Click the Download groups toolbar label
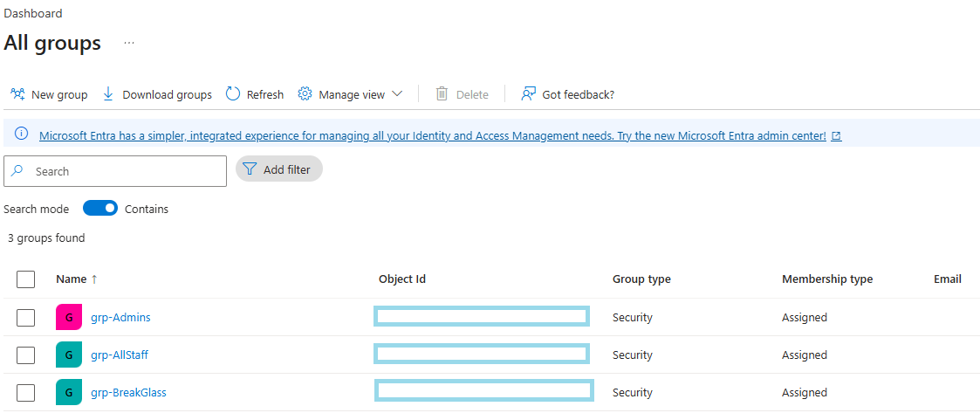The image size is (980, 420). click(167, 94)
